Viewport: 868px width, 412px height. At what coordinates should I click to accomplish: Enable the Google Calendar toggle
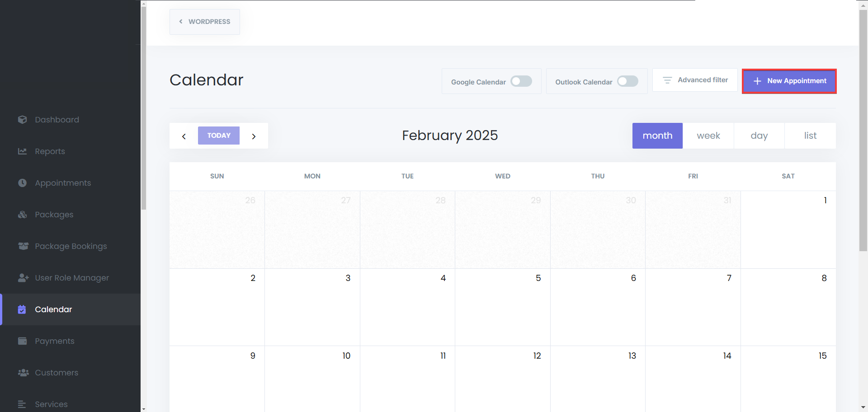521,81
